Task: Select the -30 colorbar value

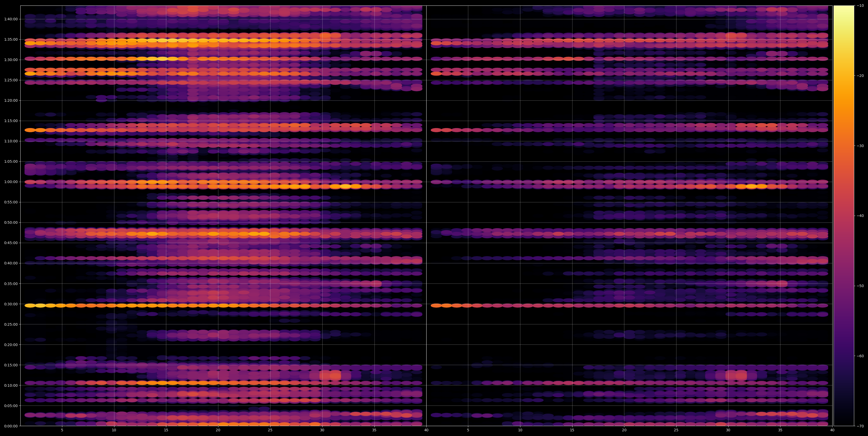Action: tap(860, 146)
